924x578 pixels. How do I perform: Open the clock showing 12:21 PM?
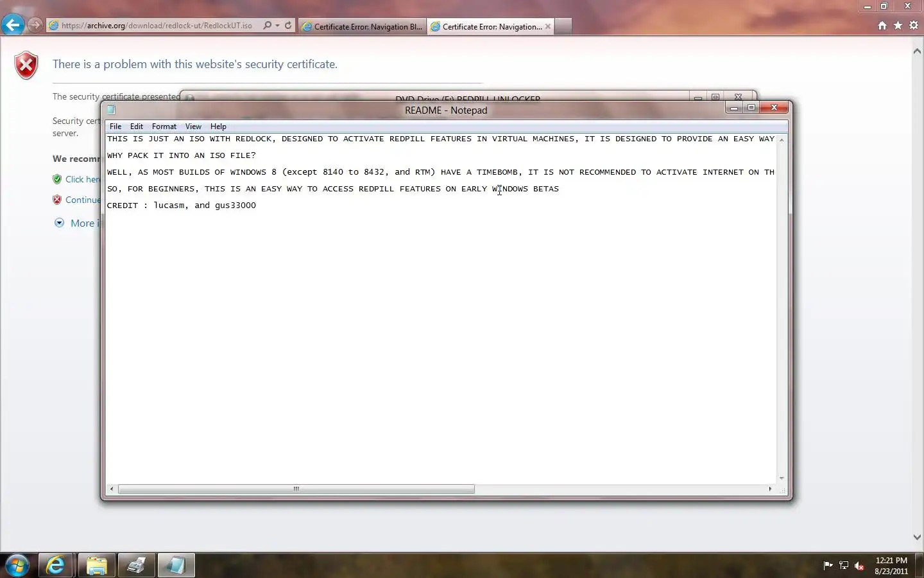pos(891,566)
